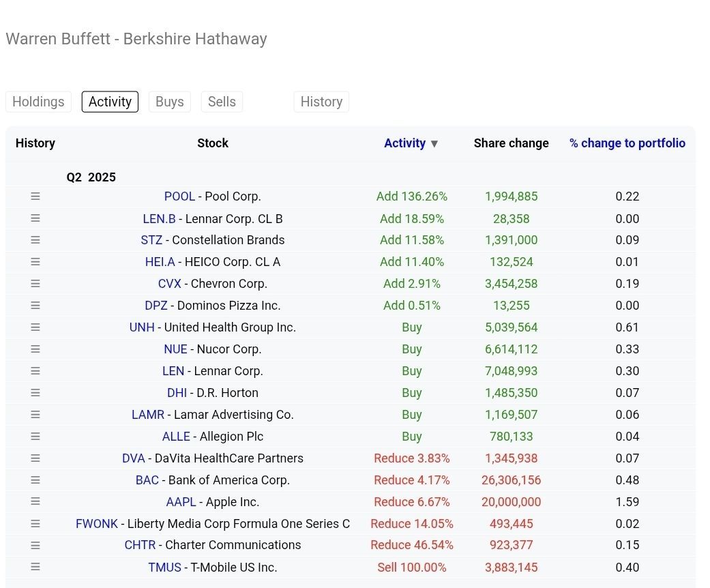Open the history icon for Charter Communications

pyautogui.click(x=35, y=545)
